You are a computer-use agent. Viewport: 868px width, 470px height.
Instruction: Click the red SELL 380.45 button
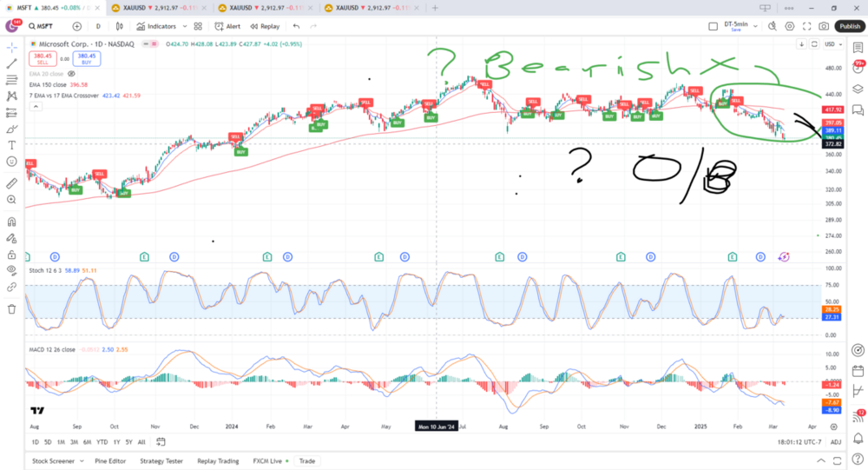click(43, 59)
